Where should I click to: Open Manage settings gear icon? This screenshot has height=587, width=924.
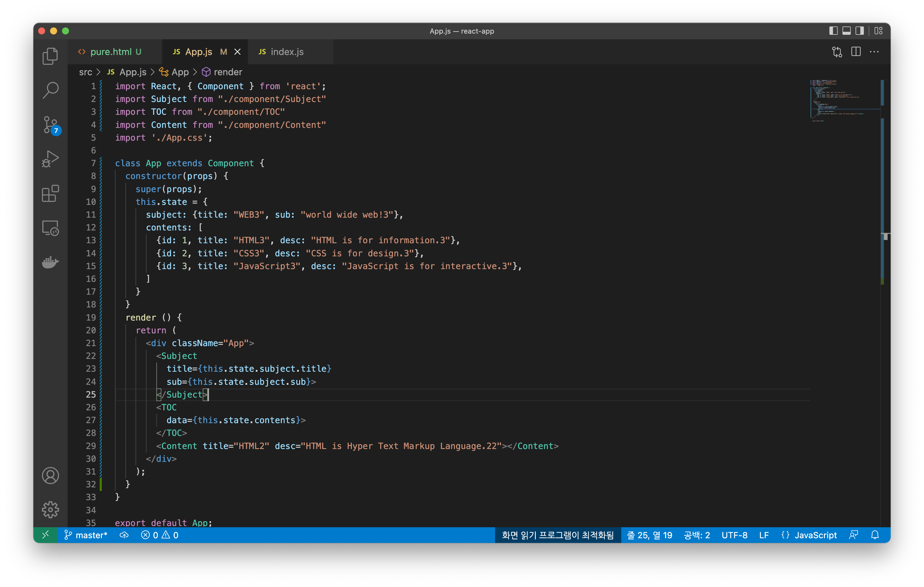click(50, 510)
